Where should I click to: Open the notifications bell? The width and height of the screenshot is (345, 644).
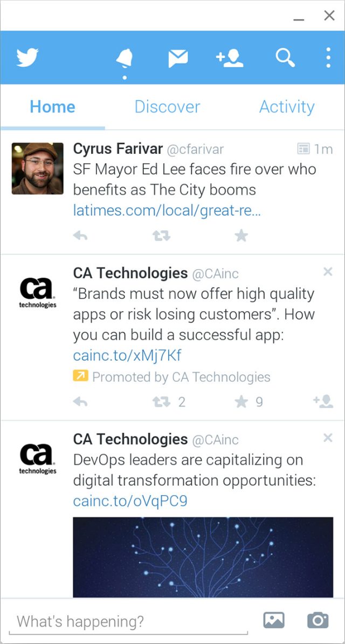pos(124,58)
